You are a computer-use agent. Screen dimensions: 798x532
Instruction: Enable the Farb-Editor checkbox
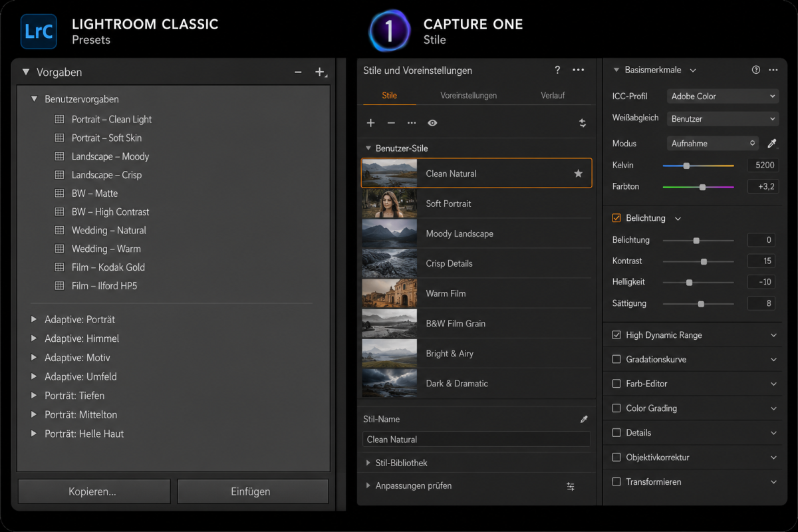(x=616, y=384)
